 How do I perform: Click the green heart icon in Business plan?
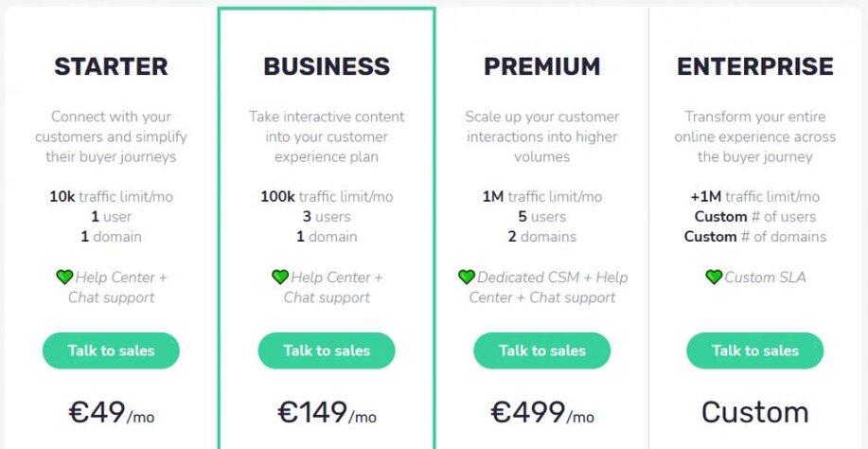pos(280,278)
